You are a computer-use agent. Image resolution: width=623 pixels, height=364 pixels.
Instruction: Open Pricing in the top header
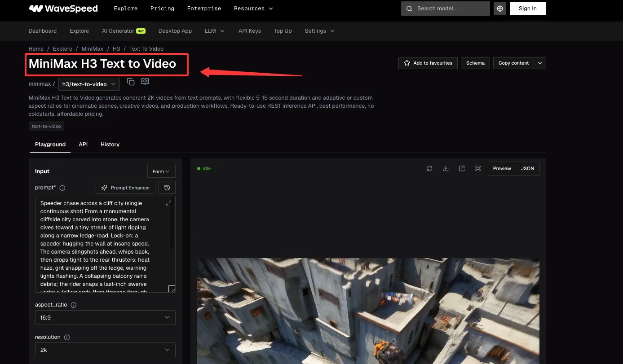coord(162,9)
